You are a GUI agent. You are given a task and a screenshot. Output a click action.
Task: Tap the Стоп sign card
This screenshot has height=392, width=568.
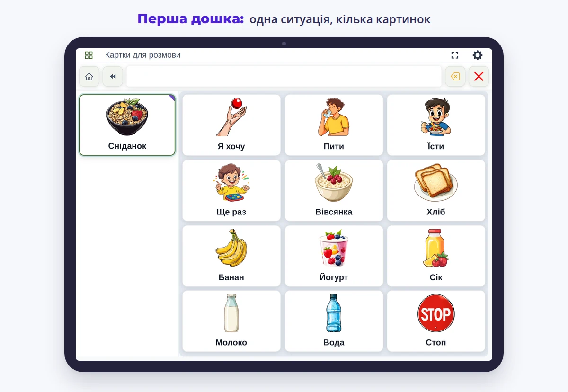436,321
